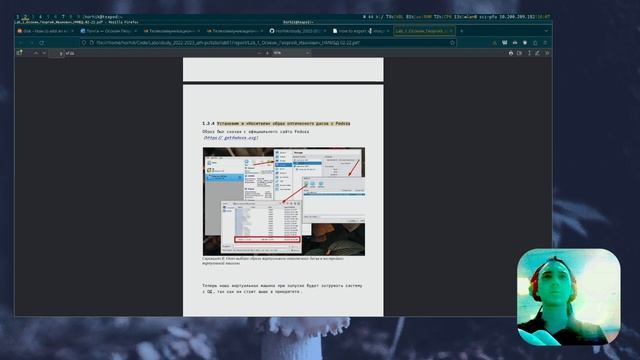Open the list all tabs dropdown
The image size is (640, 360).
click(x=546, y=31)
